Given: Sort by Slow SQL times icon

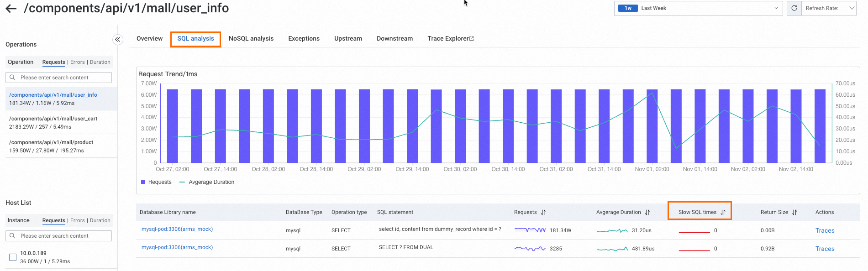Looking at the screenshot, I should (x=723, y=212).
